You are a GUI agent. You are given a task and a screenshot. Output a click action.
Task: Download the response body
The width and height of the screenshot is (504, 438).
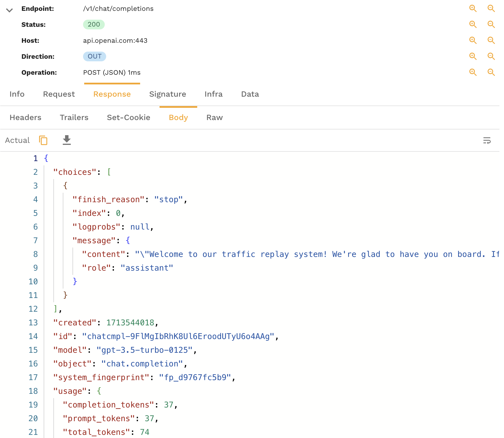[66, 140]
